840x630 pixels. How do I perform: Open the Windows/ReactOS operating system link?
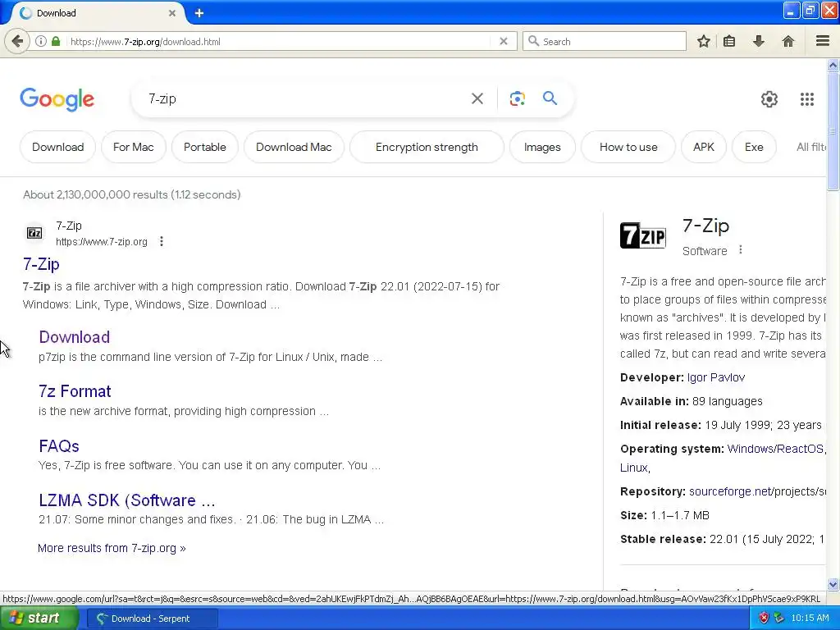pyautogui.click(x=775, y=449)
